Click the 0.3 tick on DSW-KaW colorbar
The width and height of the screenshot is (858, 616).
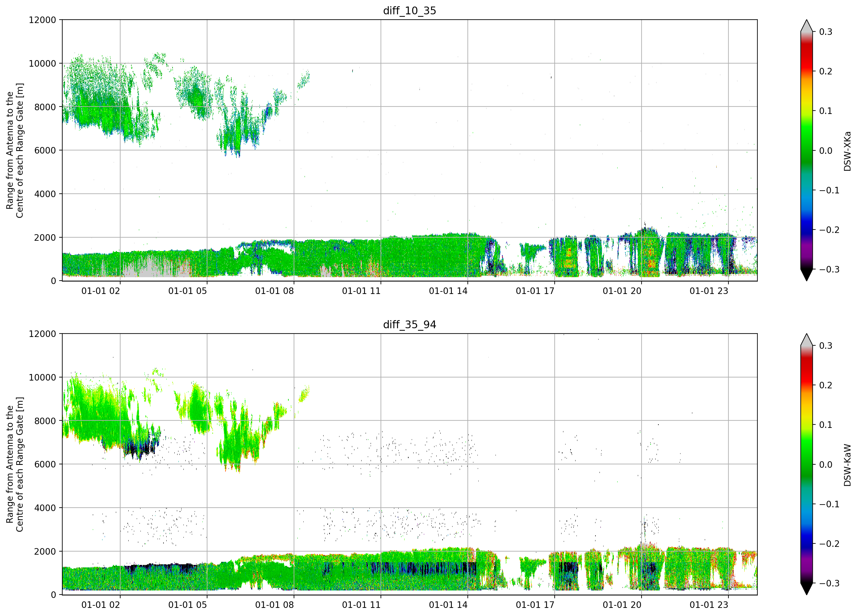pyautogui.click(x=826, y=346)
